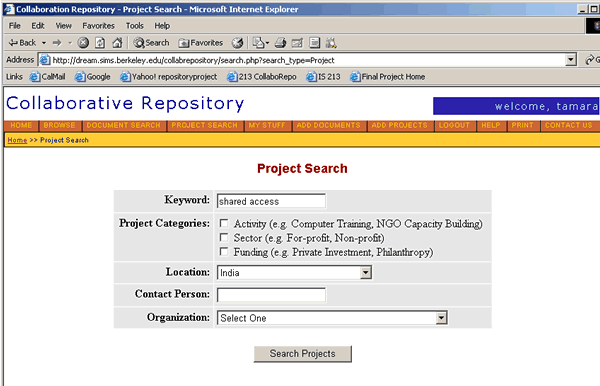Open the 213 CollaboRepo bookmark
Image resolution: width=600 pixels, height=386 pixels.
pos(262,77)
